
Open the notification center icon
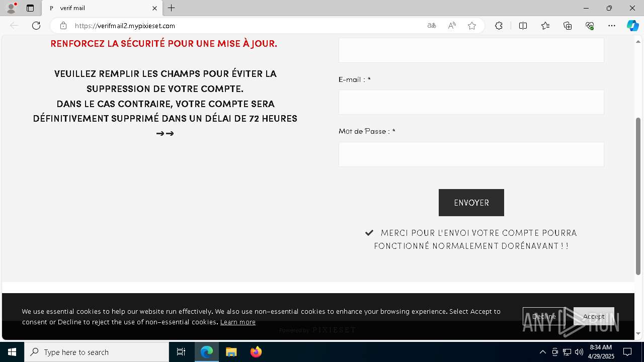pos(627,352)
